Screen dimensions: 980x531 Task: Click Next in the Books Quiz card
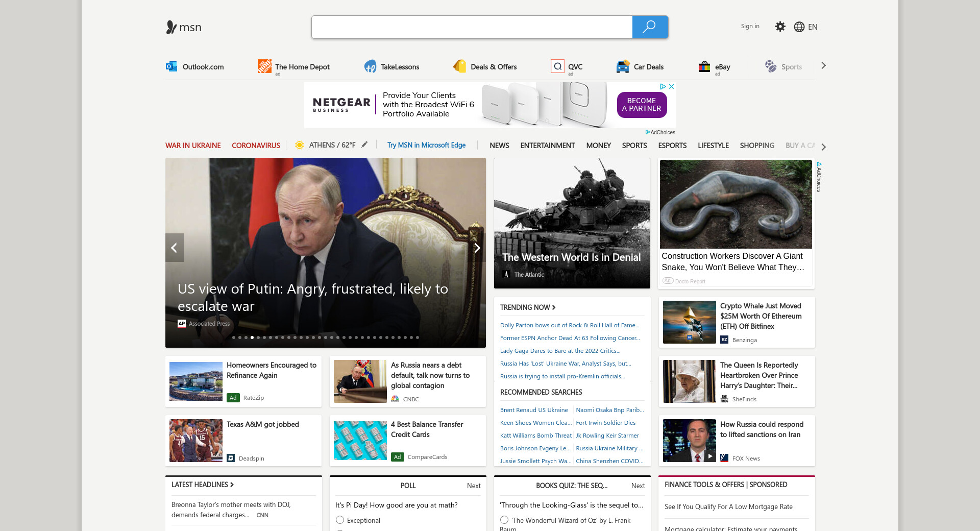(x=638, y=486)
